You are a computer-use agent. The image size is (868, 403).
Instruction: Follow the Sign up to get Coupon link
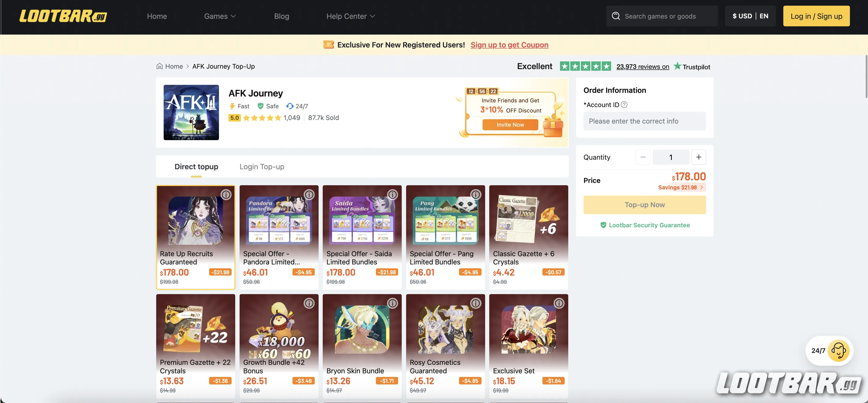[509, 45]
